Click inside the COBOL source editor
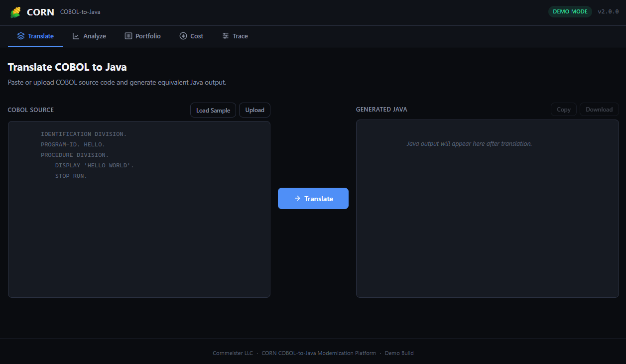The width and height of the screenshot is (626, 364). [138, 209]
